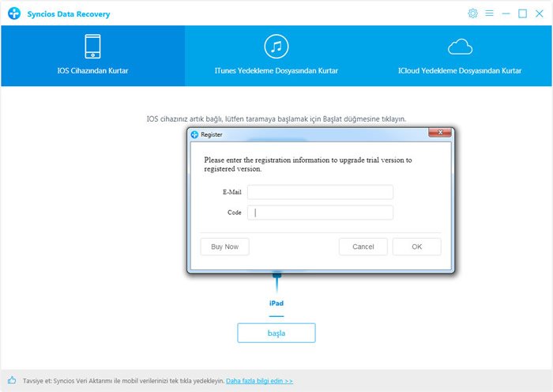Viewport: 553px width, 392px height.
Task: Close the Register dialog
Action: point(440,133)
